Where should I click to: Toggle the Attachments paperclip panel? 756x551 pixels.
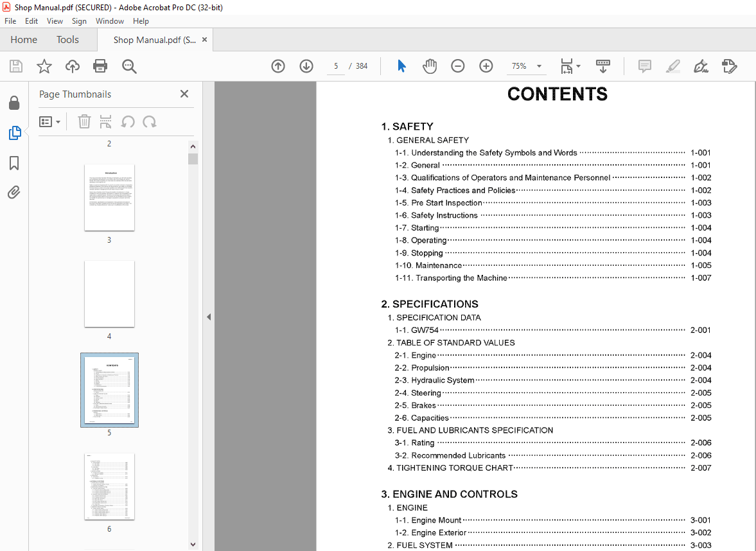14,192
